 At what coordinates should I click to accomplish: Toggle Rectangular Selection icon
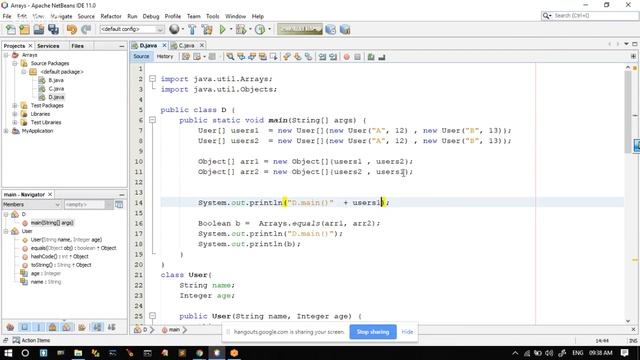tap(273, 57)
